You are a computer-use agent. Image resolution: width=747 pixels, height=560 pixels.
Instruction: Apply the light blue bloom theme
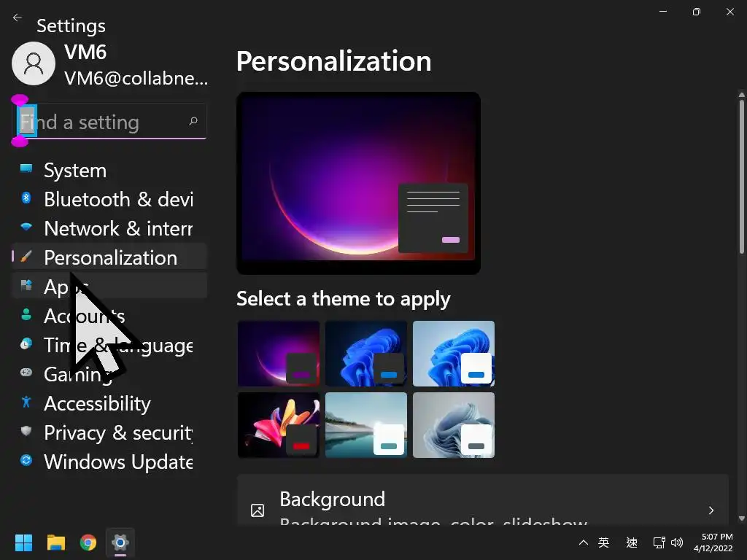pyautogui.click(x=454, y=354)
